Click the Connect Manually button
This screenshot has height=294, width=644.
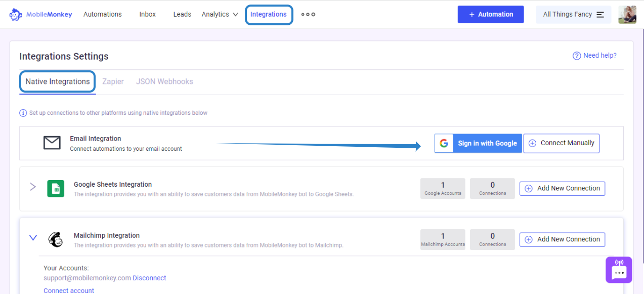pos(562,143)
